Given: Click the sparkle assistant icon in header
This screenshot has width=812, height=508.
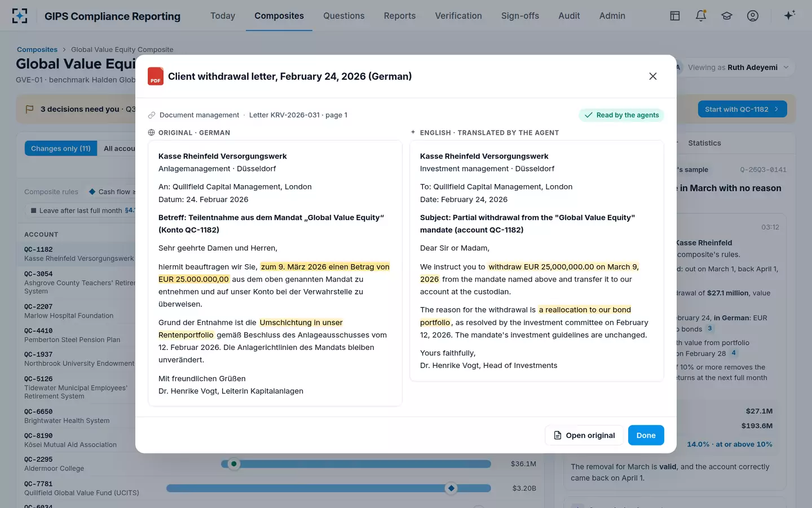Looking at the screenshot, I should pyautogui.click(x=789, y=15).
